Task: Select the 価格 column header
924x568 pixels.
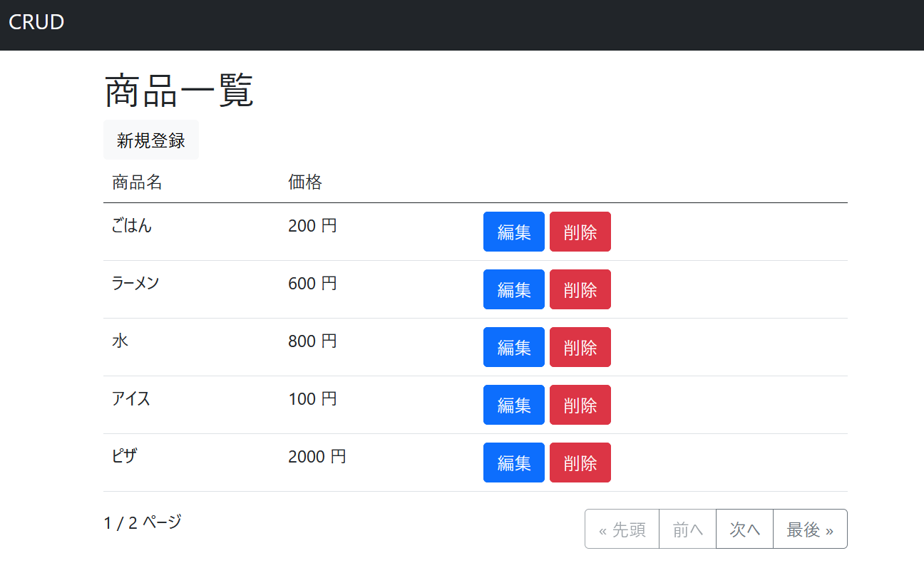Action: (305, 182)
